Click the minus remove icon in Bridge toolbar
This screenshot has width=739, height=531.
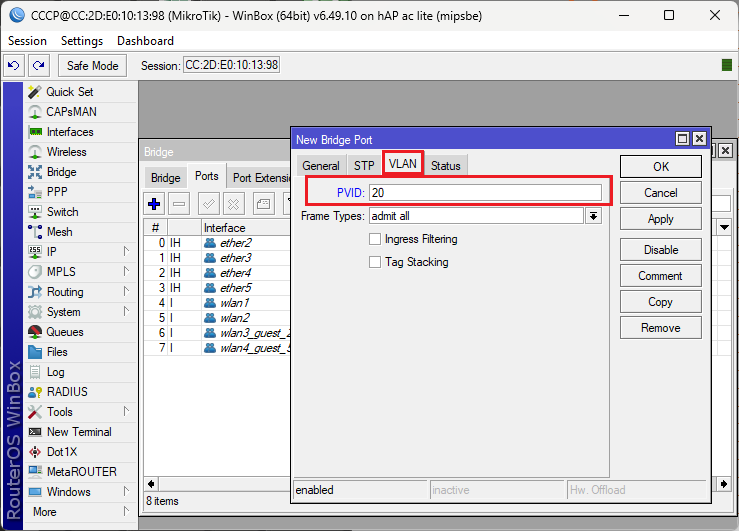tap(179, 204)
